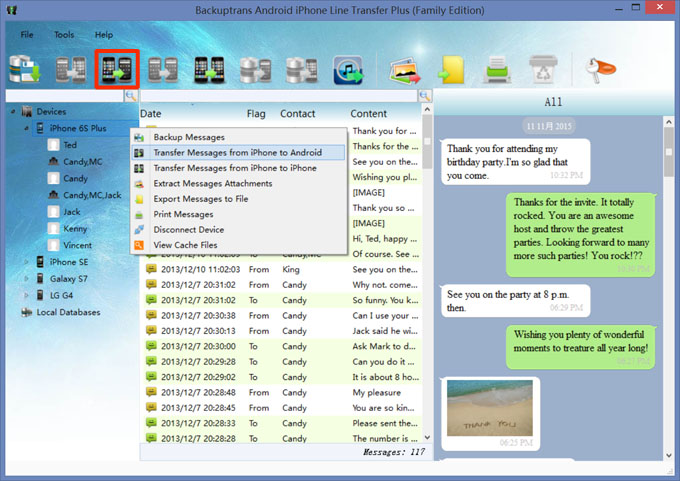Click the second database to phone restore icon

[302, 69]
